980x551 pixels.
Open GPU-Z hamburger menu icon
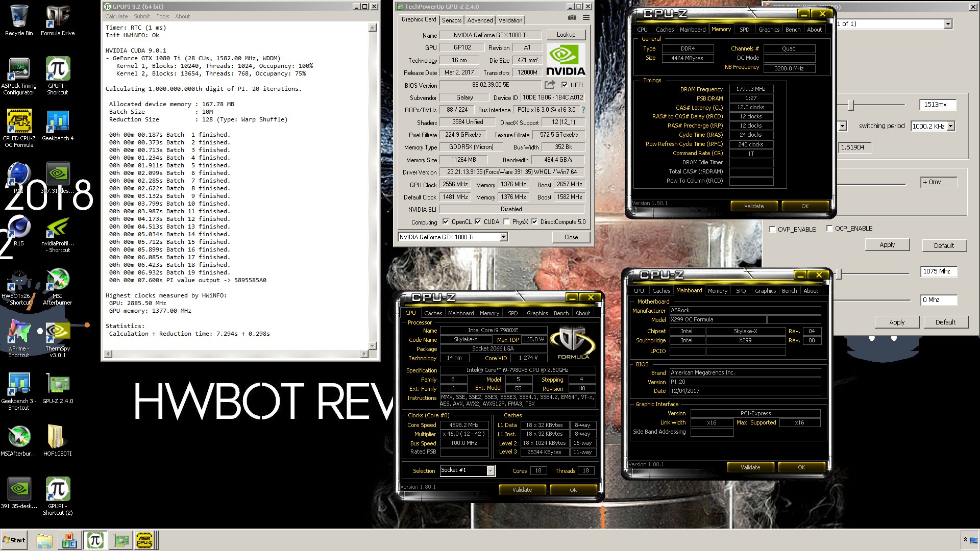click(x=586, y=17)
